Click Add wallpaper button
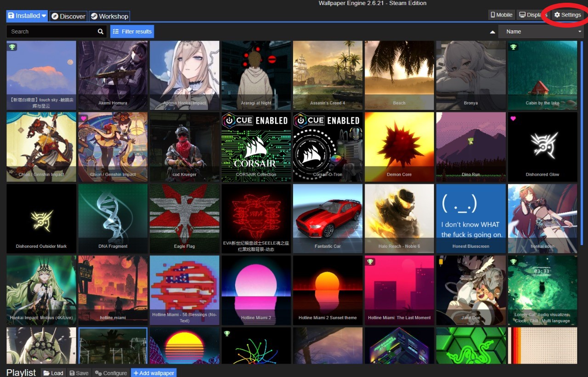588x377 pixels. coord(154,373)
